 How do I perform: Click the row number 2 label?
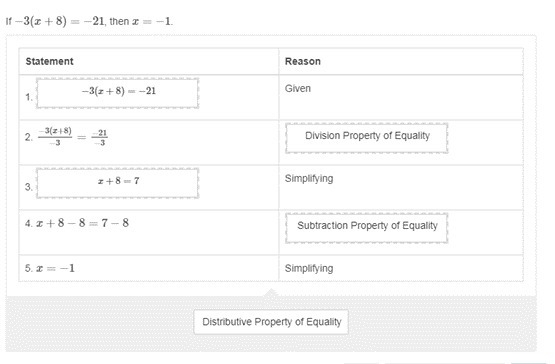click(x=29, y=137)
